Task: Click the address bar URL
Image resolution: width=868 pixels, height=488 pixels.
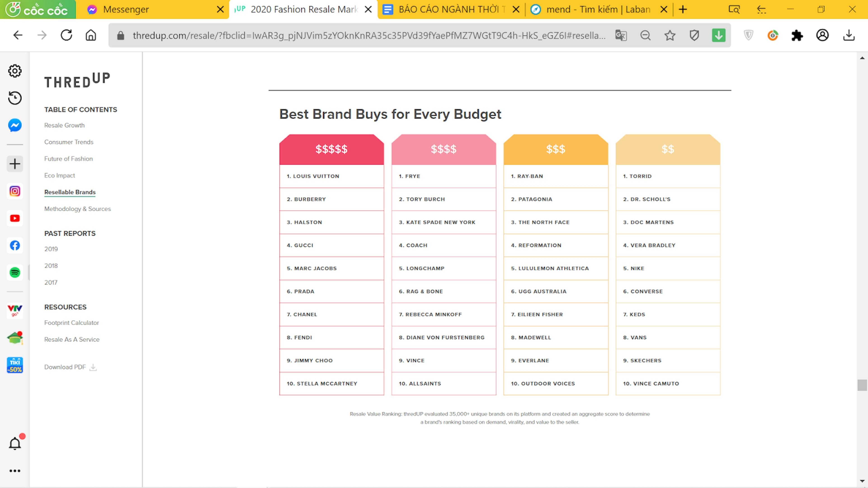Action: pyautogui.click(x=369, y=35)
